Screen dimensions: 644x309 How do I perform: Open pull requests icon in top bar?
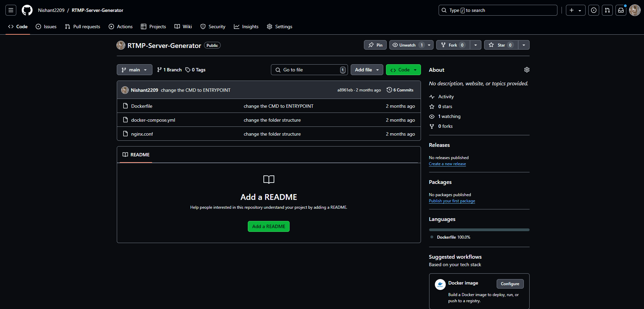[607, 10]
